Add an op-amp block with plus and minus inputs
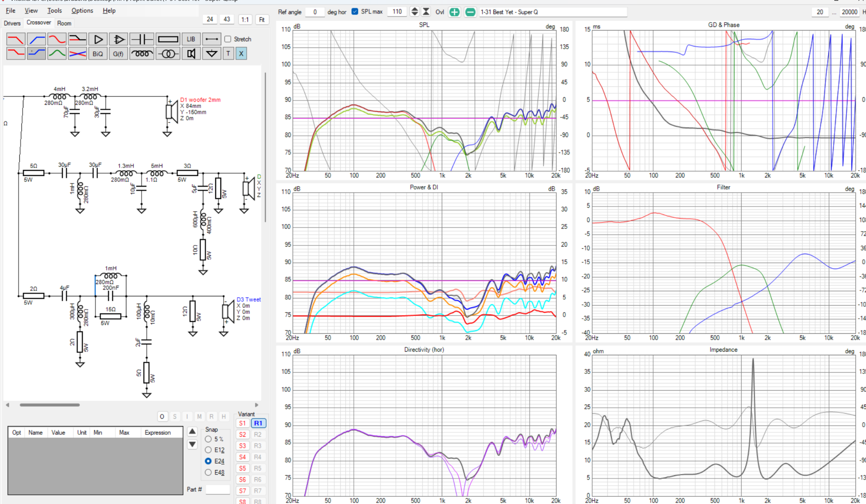 (118, 39)
